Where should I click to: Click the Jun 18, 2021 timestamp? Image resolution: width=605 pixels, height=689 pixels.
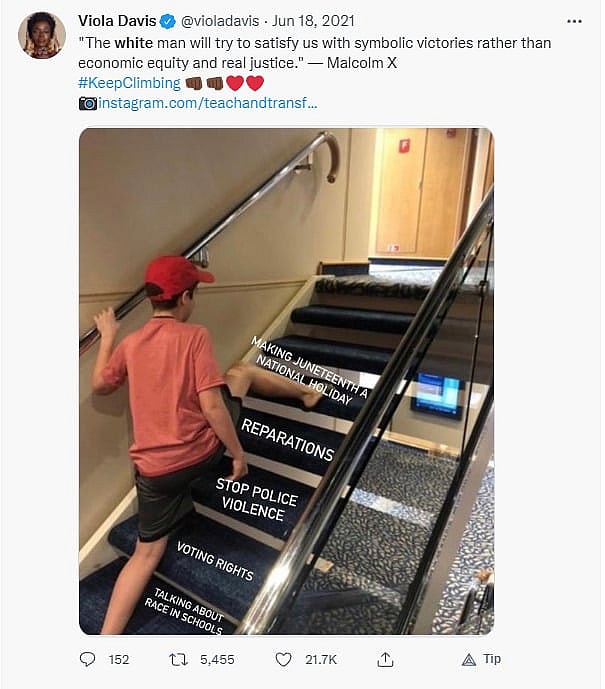[x=313, y=21]
